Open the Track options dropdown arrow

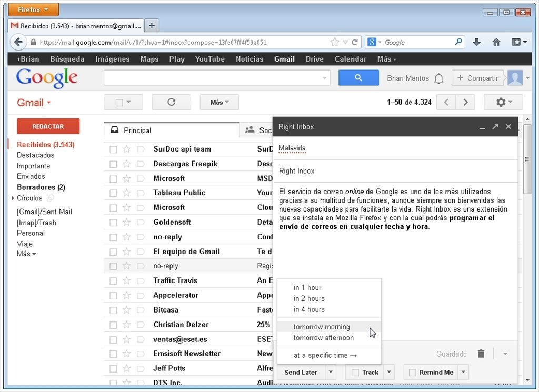(x=389, y=372)
